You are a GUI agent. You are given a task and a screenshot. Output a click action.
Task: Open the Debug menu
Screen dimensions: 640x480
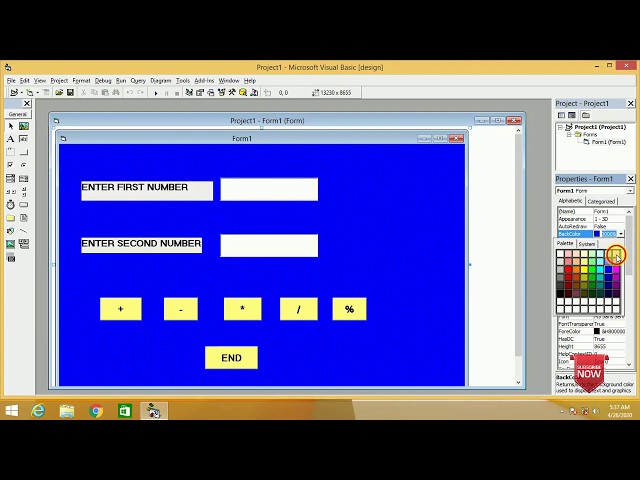tap(103, 80)
